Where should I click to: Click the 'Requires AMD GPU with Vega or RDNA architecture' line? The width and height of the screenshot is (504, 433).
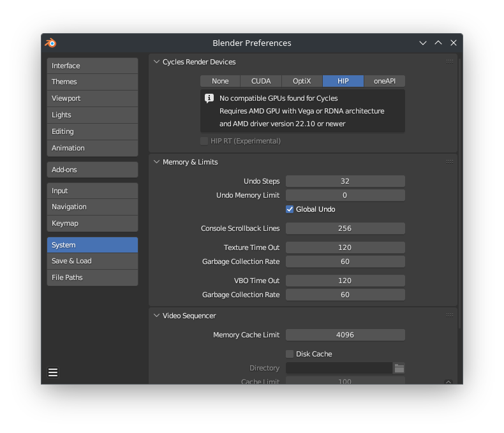point(302,111)
